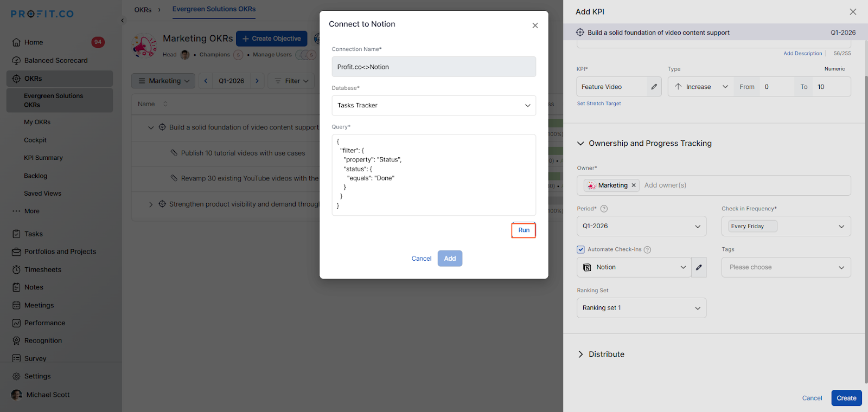Click the Settings gear sidebar icon
This screenshot has width=868, height=412.
16,377
